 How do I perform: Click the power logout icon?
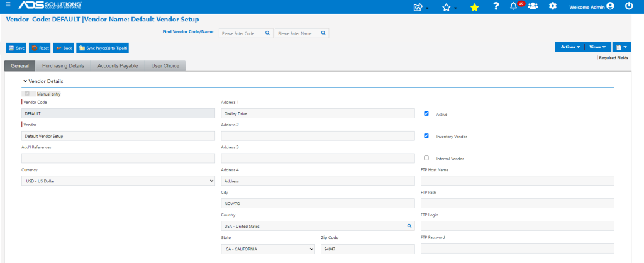(x=629, y=6)
